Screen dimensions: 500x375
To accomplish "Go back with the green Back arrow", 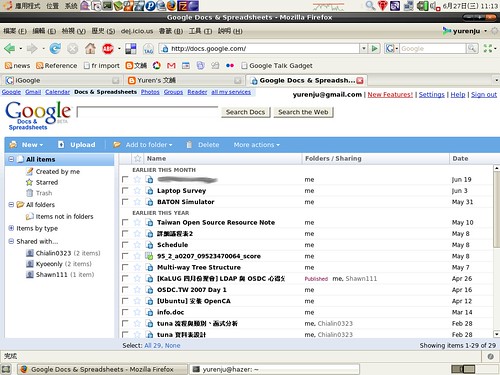I will 10,49.
